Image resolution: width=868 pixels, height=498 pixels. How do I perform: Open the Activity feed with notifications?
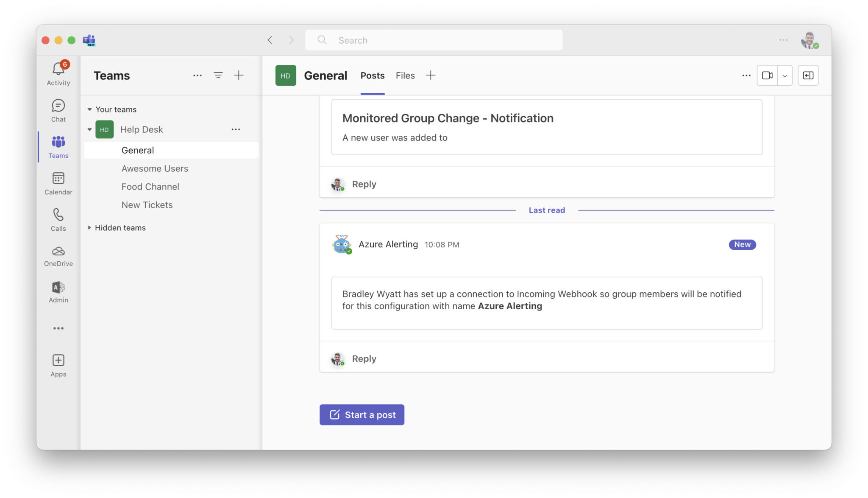(58, 73)
